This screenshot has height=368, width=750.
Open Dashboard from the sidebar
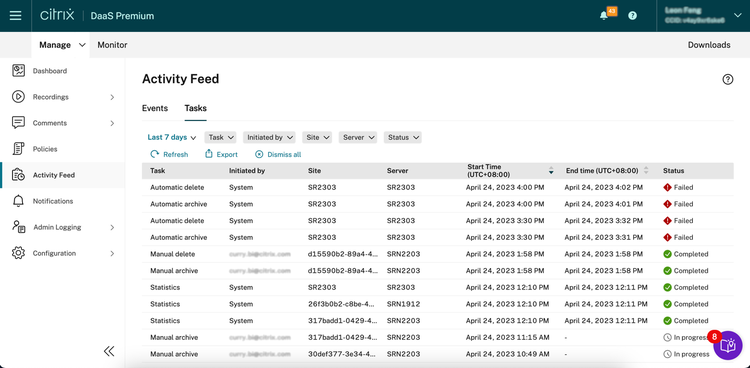coord(50,71)
